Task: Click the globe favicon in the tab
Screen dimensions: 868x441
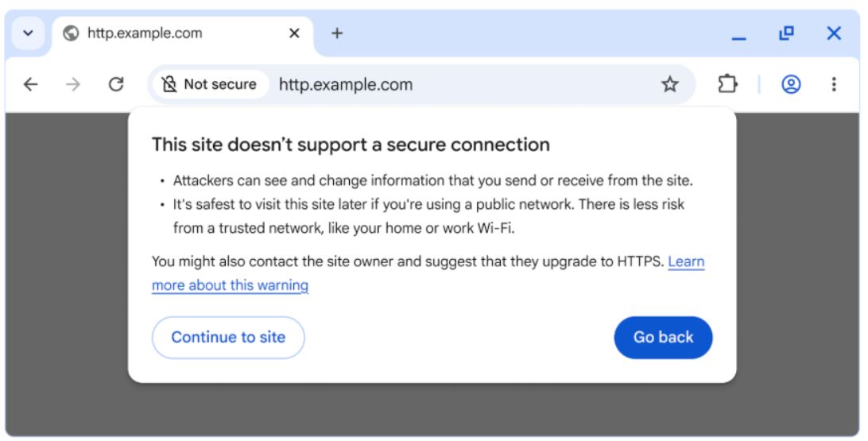Action: [72, 33]
